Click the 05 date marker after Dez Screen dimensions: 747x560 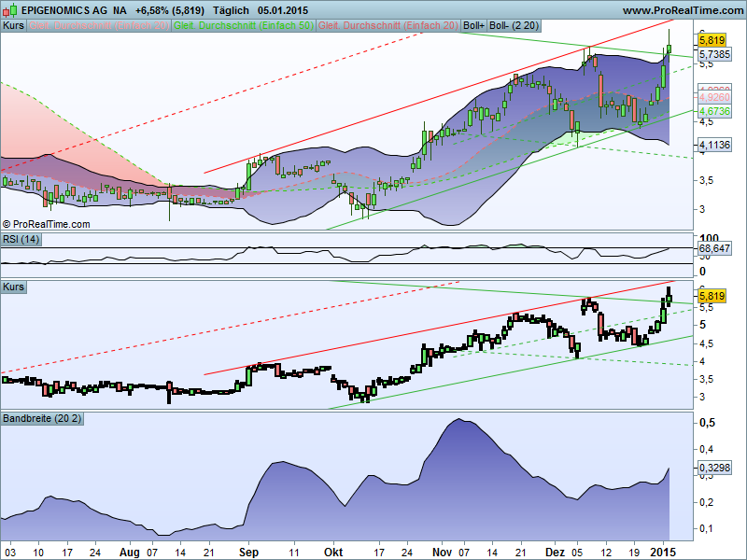click(x=577, y=553)
